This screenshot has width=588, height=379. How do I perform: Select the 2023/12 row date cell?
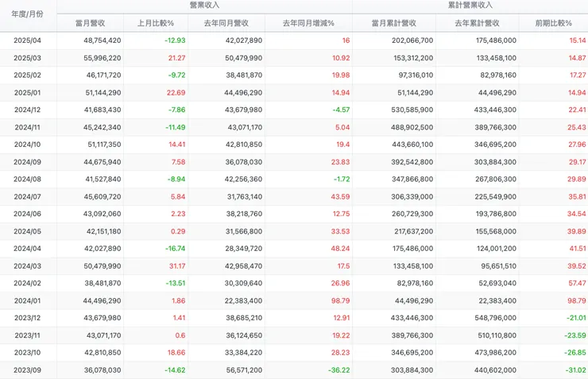tap(27, 318)
